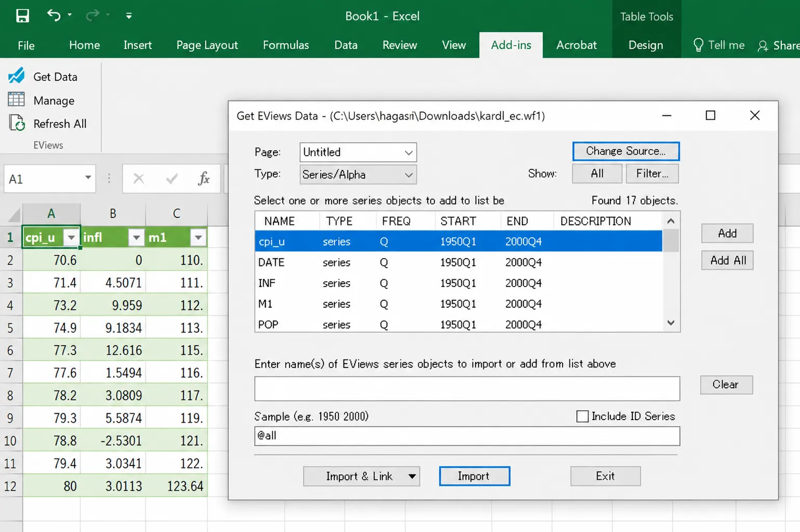Switch to the Home tab

click(x=84, y=45)
